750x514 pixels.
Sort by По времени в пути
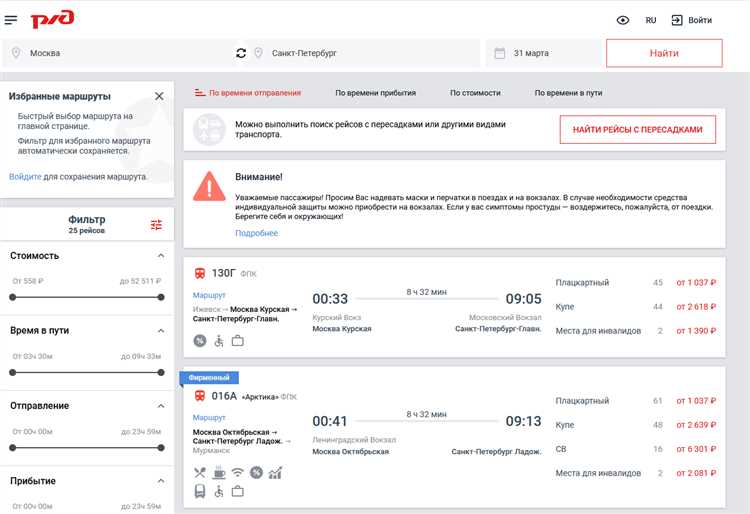click(568, 93)
